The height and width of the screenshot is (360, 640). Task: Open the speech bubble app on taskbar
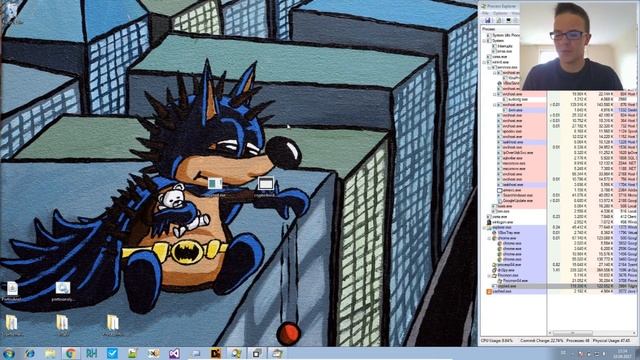pyautogui.click(x=195, y=353)
